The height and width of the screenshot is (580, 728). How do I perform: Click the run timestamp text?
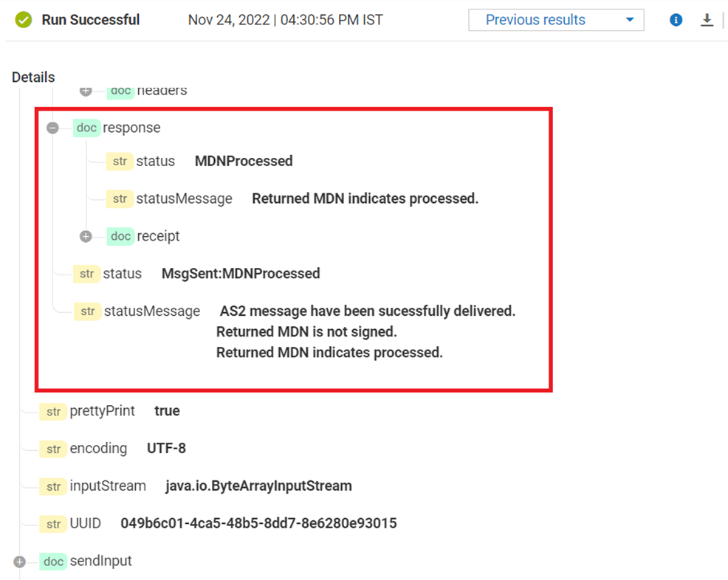tap(284, 20)
